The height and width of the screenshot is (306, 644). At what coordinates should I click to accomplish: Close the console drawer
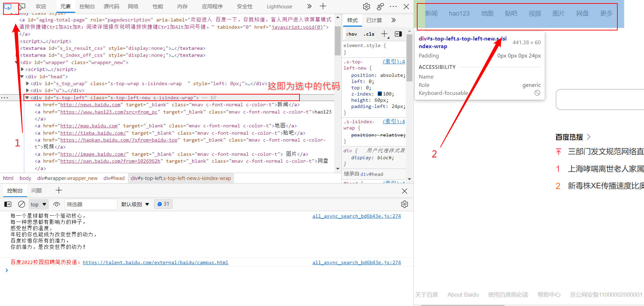point(404,191)
